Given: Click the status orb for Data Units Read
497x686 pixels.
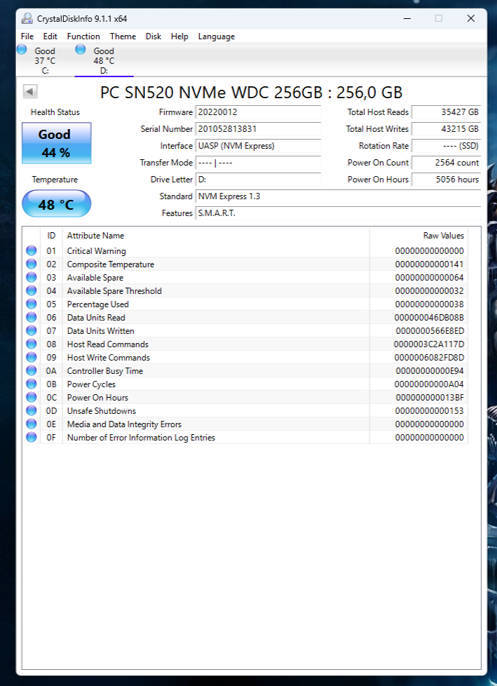Looking at the screenshot, I should click(31, 317).
